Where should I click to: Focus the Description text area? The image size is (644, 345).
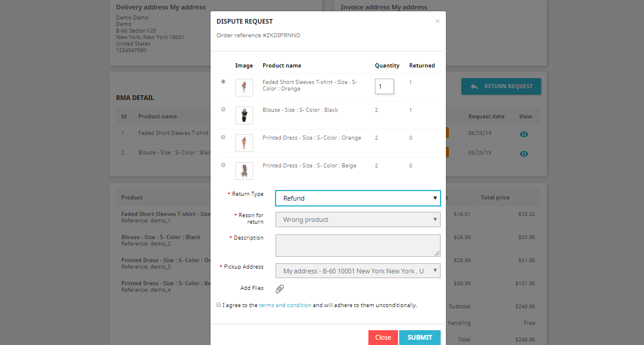click(x=358, y=246)
